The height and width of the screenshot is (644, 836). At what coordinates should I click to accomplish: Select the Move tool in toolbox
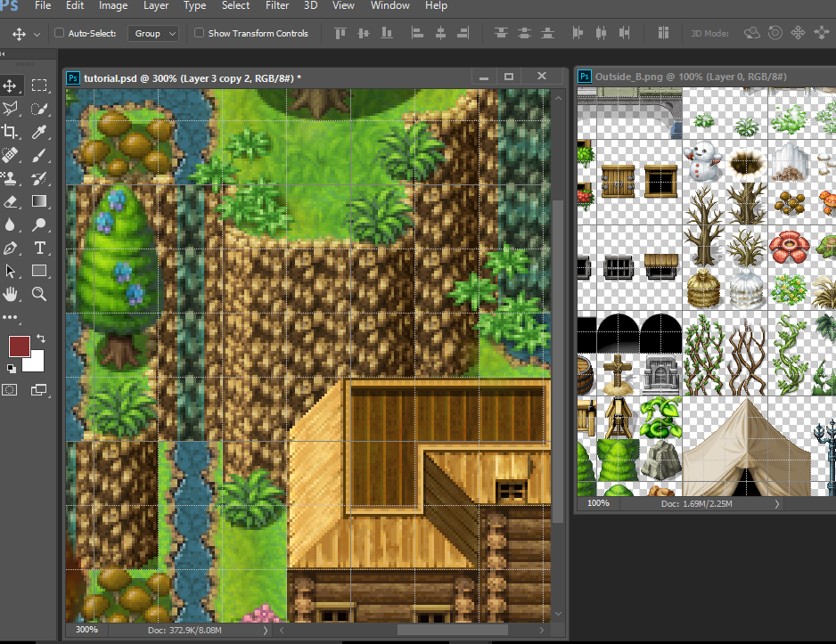point(10,86)
